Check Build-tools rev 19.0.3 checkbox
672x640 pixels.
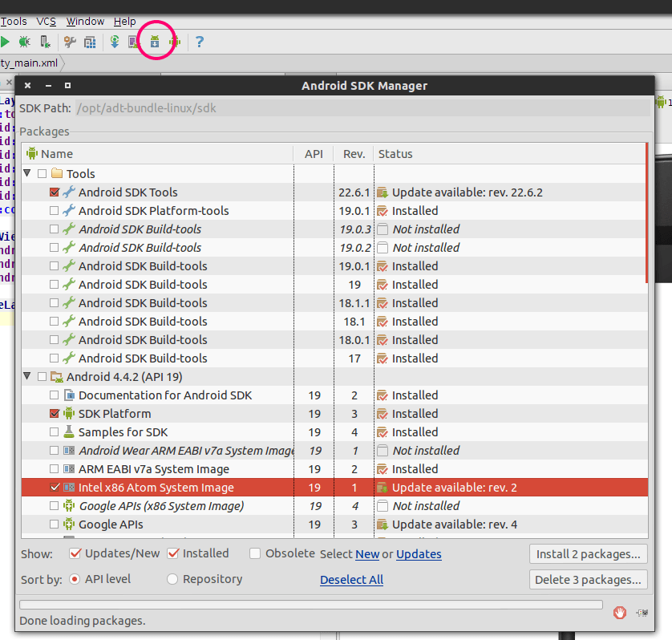pos(54,229)
